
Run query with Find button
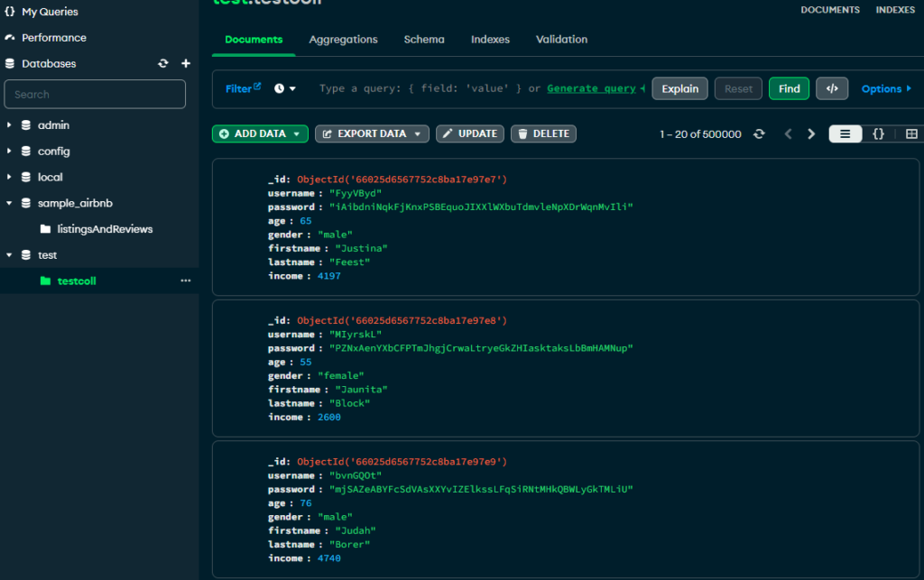(x=789, y=88)
